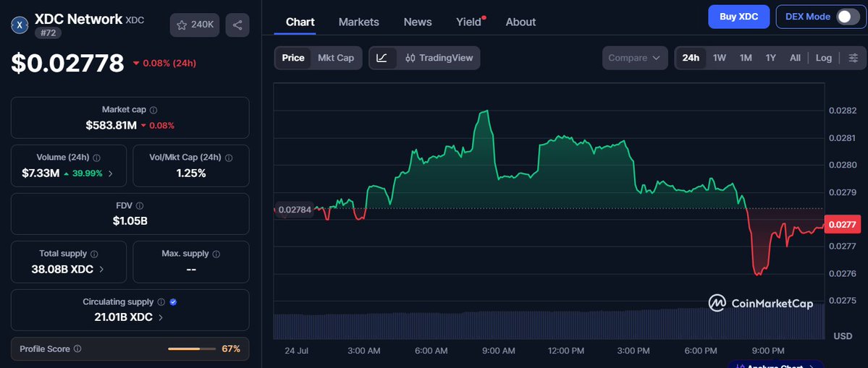Click the Profile Score progress bar
The image size is (868, 368).
pos(192,348)
